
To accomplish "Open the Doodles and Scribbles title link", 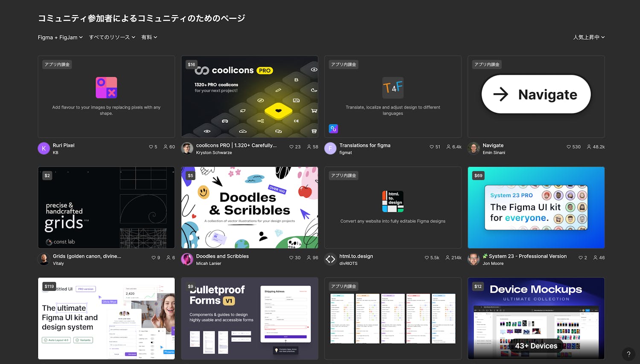I will click(222, 256).
